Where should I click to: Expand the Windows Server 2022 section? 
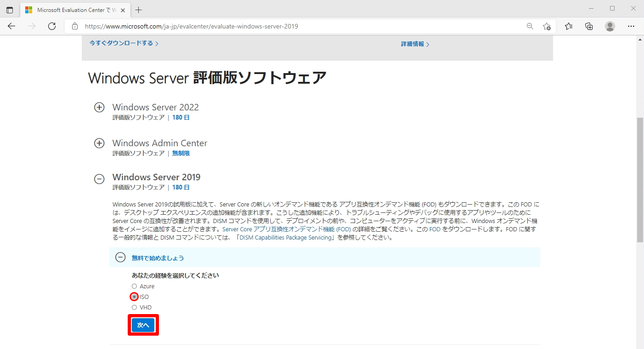pyautogui.click(x=99, y=107)
